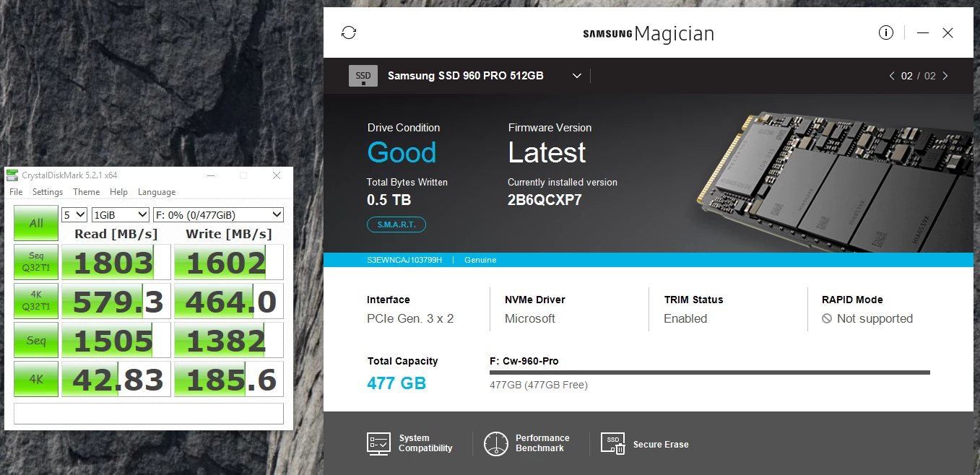Click the CrystalDiskMark app icon in title bar

tap(12, 175)
